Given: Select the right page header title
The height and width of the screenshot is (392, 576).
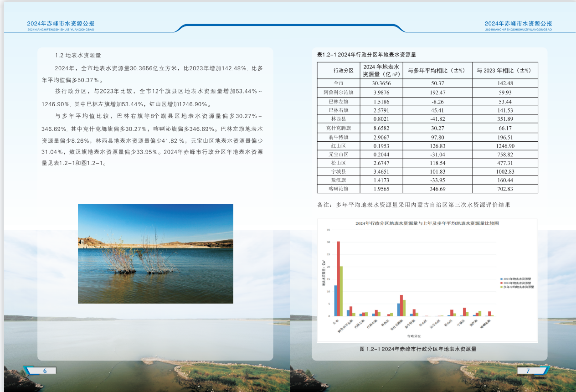Looking at the screenshot, I should point(518,24).
